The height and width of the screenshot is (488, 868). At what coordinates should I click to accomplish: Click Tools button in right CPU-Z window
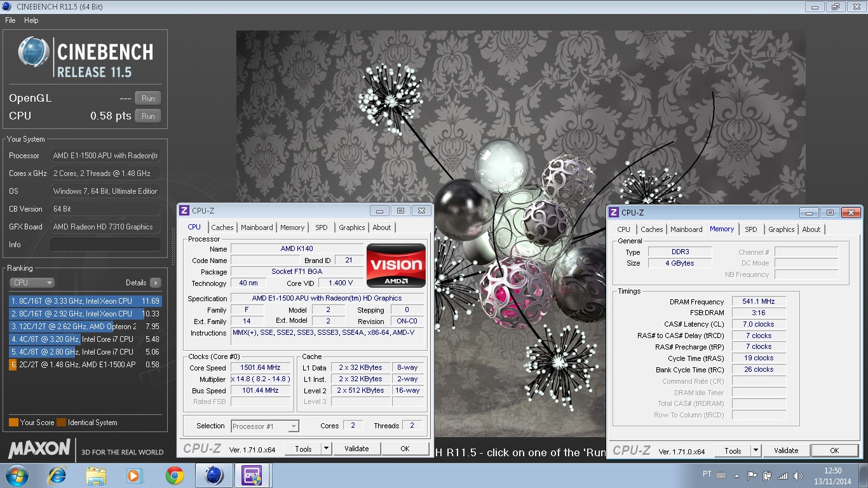(733, 451)
